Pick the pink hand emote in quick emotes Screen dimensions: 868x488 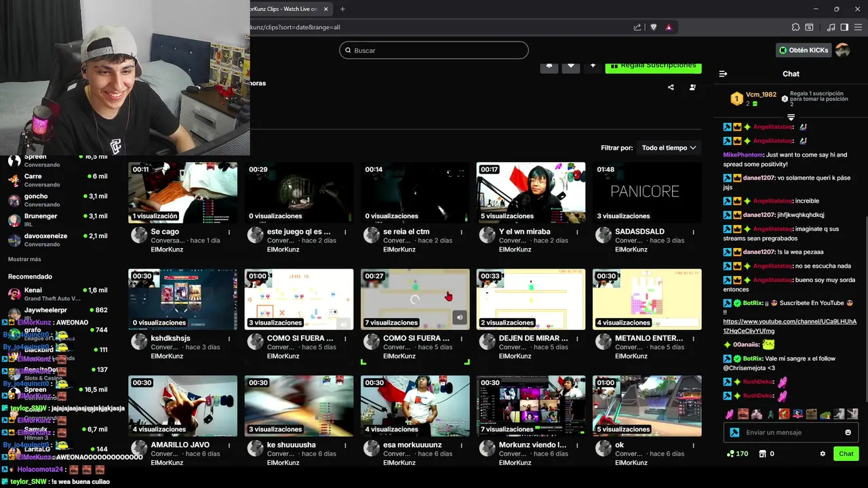coord(730,413)
